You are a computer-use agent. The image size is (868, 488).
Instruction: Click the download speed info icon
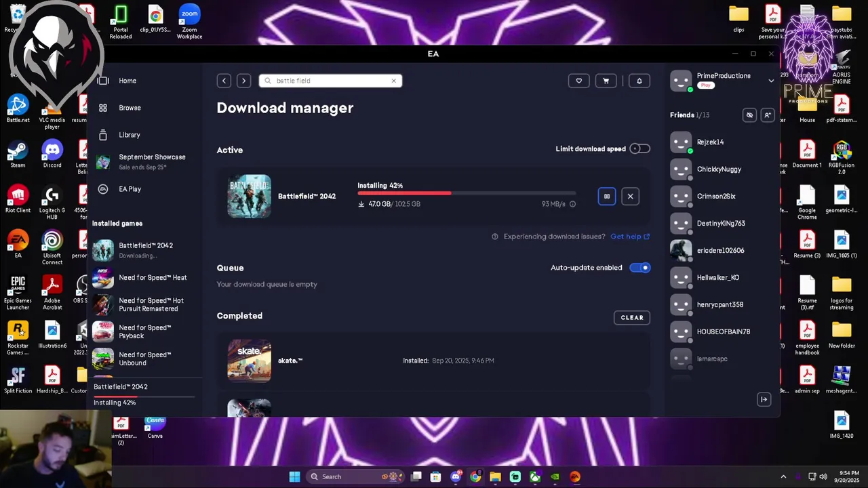point(572,204)
